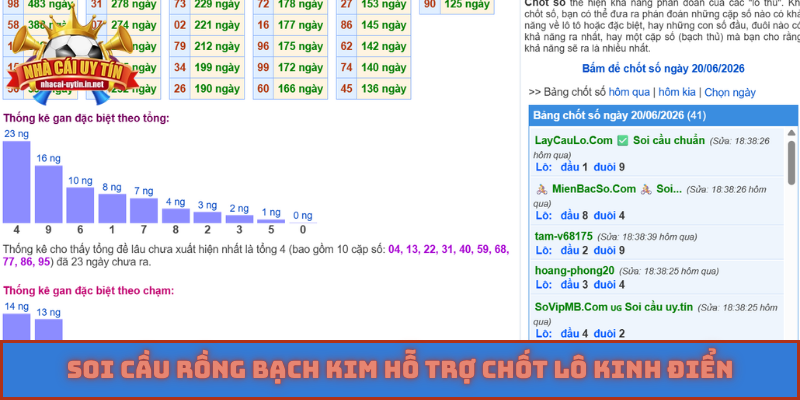
Task: Click the '221 ngày' cell for number 02
Action: 217,25
